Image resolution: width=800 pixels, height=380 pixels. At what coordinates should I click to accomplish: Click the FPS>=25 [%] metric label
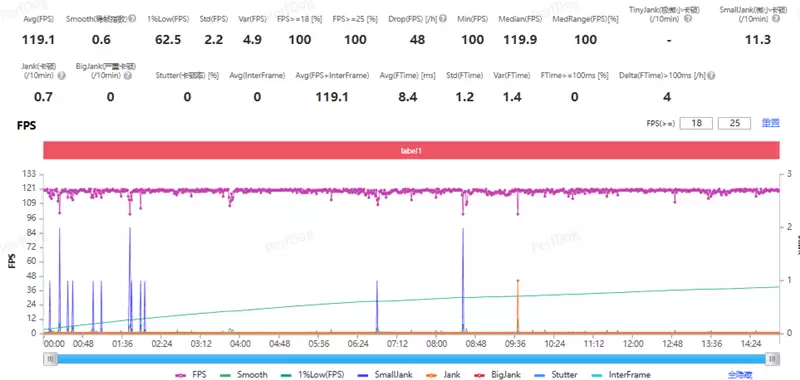pyautogui.click(x=355, y=19)
